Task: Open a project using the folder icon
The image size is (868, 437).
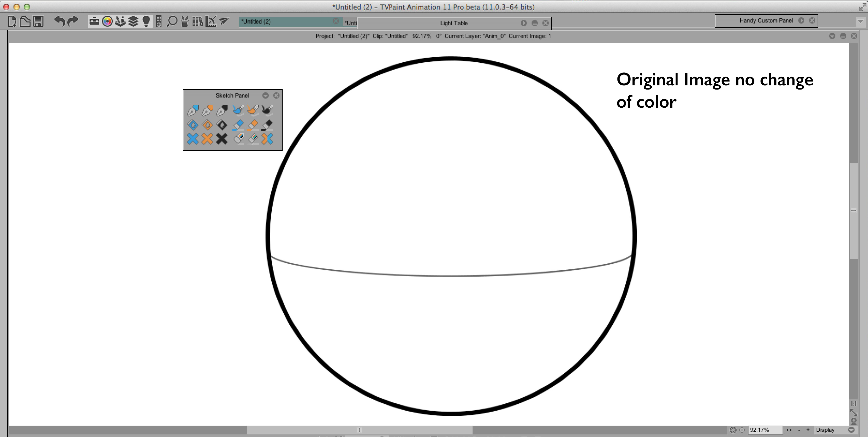Action: (x=25, y=21)
